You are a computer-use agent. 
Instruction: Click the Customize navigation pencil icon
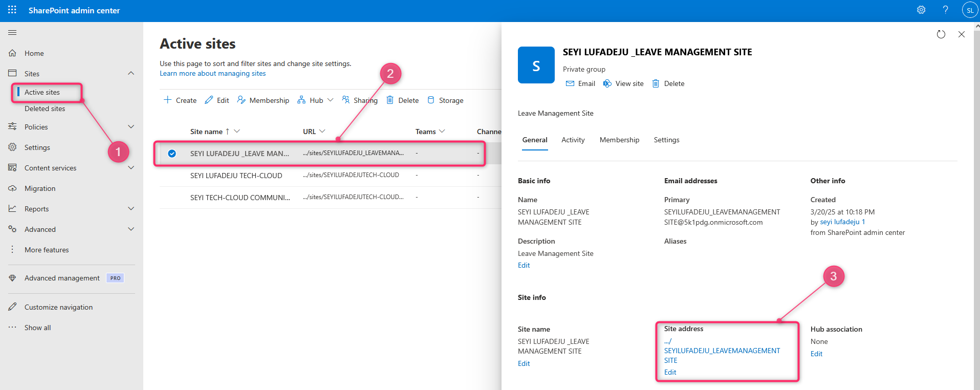(x=12, y=307)
